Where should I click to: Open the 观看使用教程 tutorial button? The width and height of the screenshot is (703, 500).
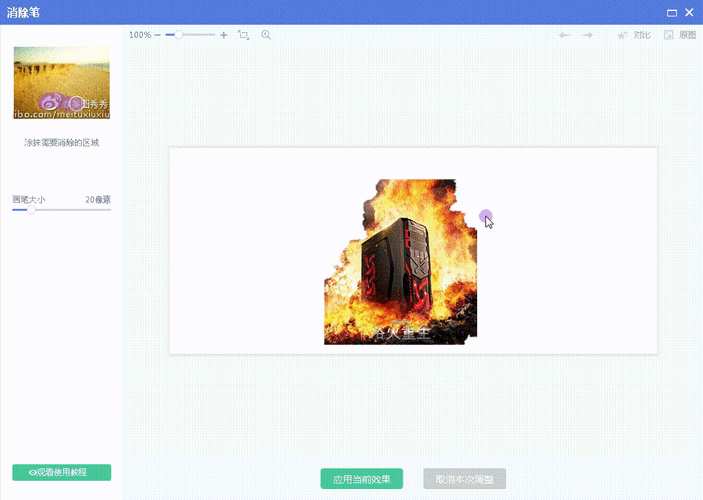pyautogui.click(x=61, y=472)
